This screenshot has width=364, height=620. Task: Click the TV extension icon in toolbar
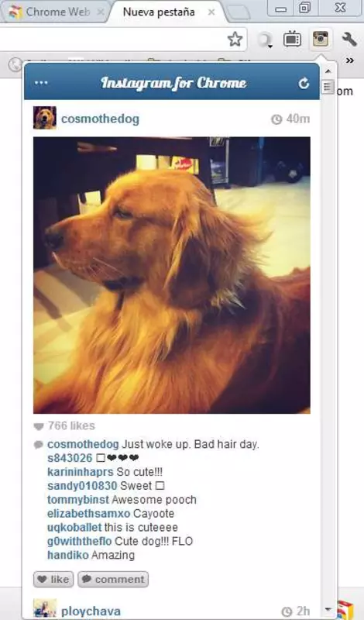coord(292,40)
